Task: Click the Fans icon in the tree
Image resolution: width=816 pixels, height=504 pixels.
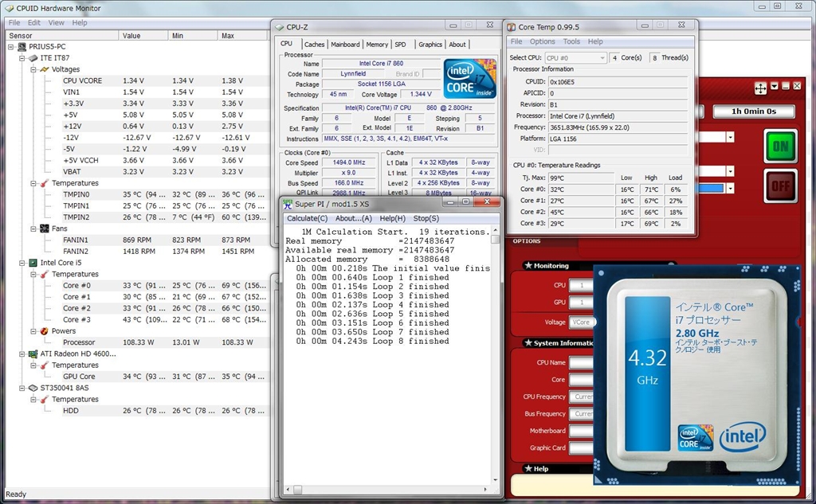Action: (x=45, y=229)
